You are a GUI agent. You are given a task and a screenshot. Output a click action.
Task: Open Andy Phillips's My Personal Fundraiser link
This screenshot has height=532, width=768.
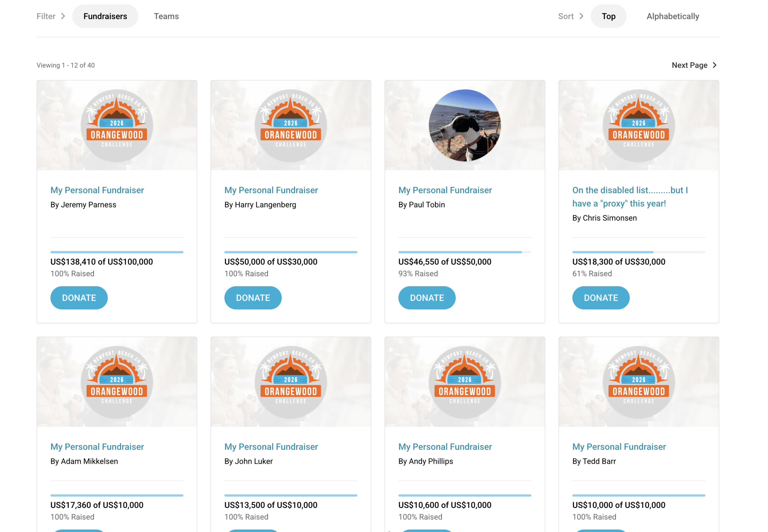445,447
